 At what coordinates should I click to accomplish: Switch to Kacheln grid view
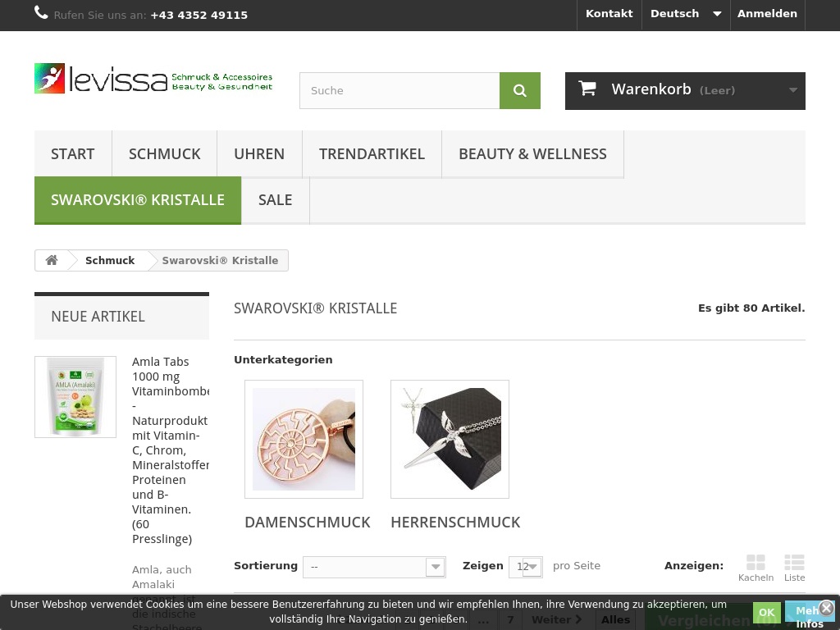pyautogui.click(x=756, y=567)
